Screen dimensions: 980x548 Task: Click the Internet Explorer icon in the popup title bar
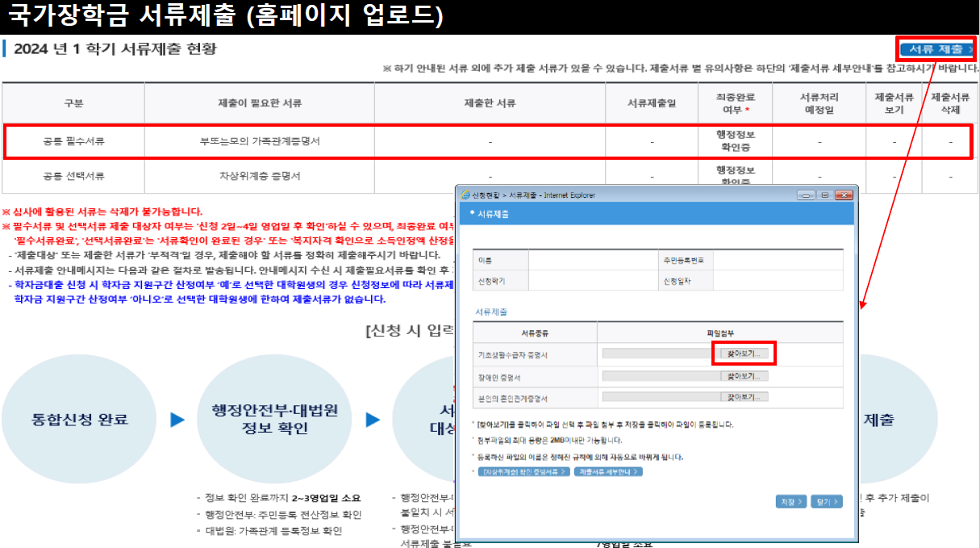(x=465, y=194)
